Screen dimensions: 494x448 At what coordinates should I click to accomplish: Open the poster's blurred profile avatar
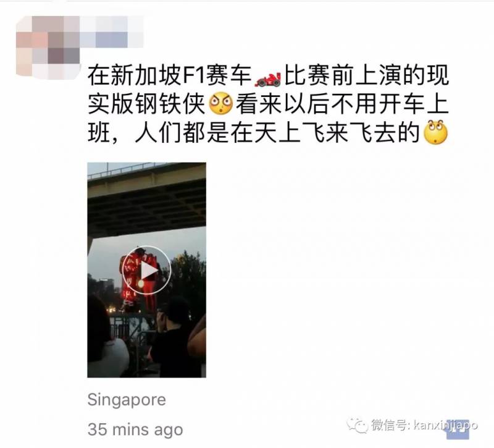click(x=48, y=47)
